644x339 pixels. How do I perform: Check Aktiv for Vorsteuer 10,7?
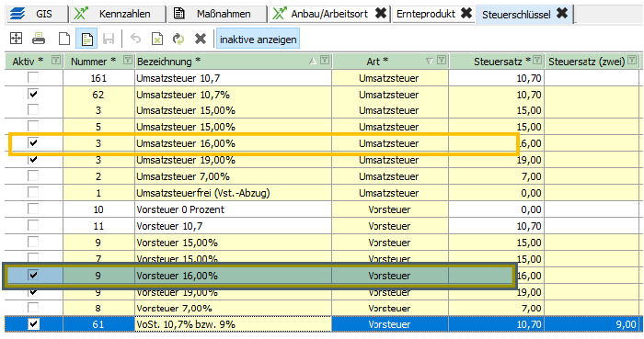[33, 225]
